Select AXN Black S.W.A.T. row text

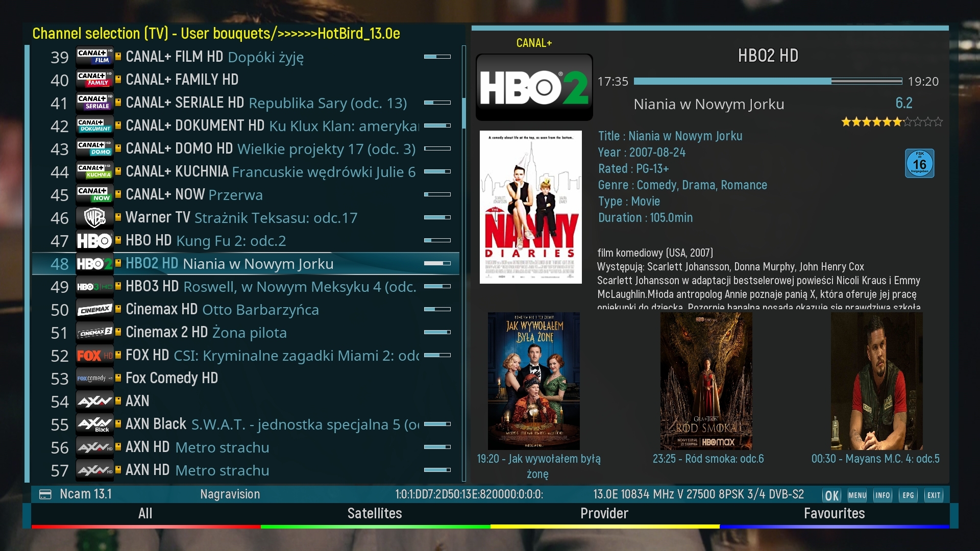click(x=273, y=424)
